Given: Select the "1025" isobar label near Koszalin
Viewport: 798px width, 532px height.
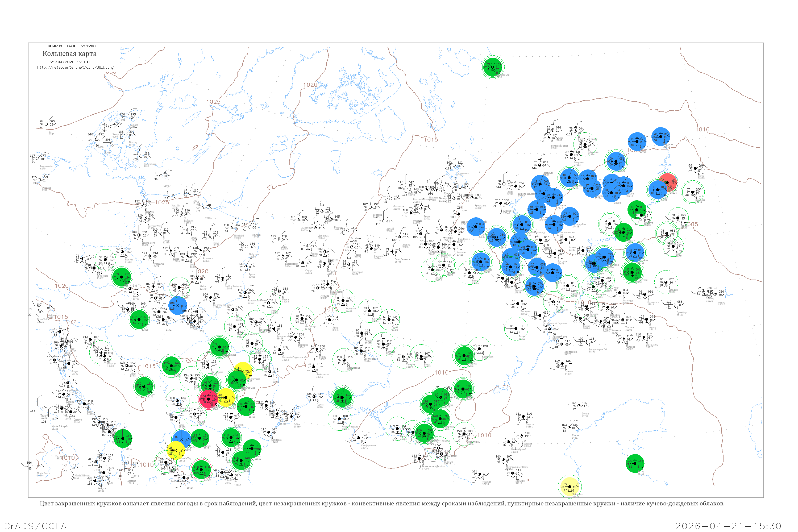Looking at the screenshot, I should pos(162,202).
